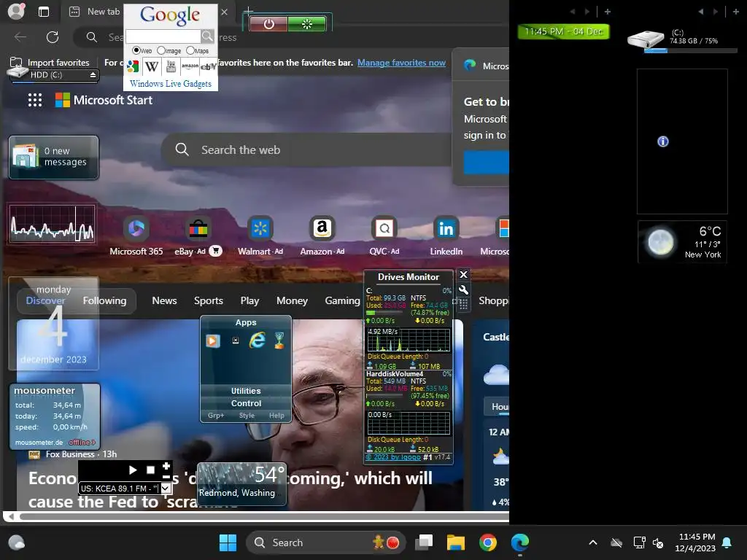
Task: Switch to the News feed tab
Action: 164,300
